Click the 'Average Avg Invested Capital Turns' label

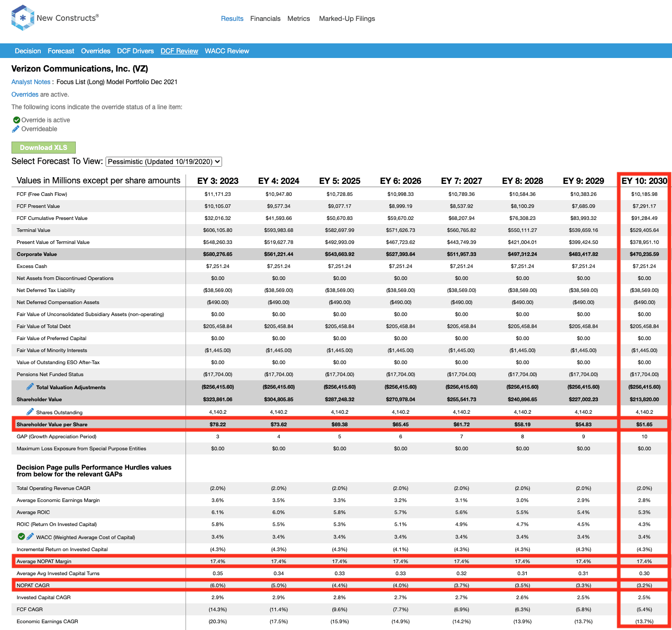point(58,573)
